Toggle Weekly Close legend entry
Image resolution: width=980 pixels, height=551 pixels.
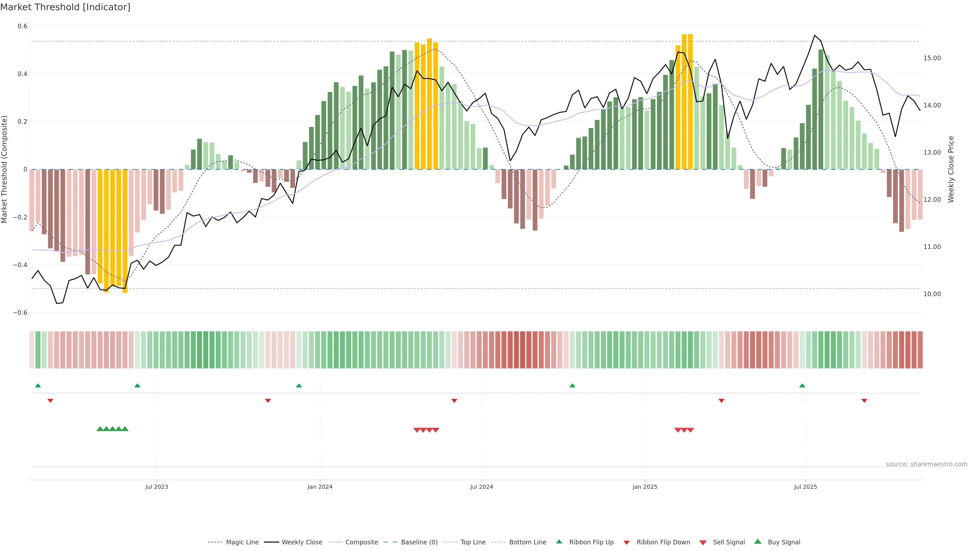tap(302, 542)
